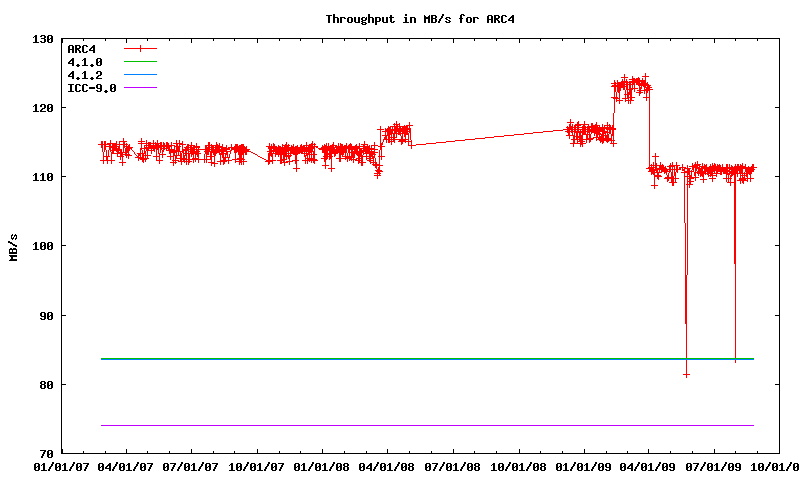
Task: Click the 10/01/07 x-axis date label
Action: [257, 466]
